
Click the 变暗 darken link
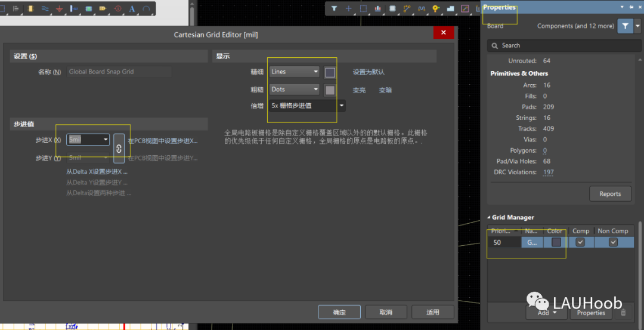385,90
